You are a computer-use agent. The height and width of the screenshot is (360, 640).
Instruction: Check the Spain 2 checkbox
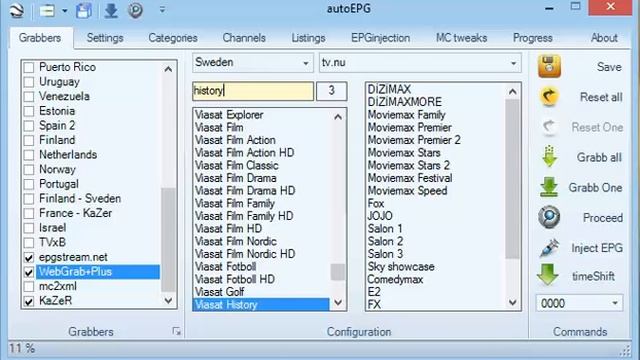pos(29,126)
